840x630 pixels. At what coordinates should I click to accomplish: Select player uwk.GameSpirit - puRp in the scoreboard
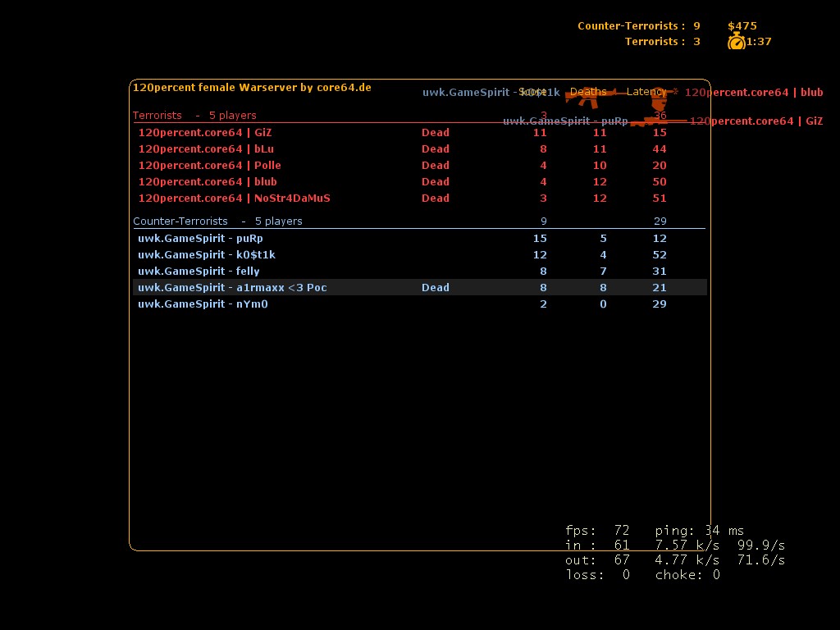200,238
